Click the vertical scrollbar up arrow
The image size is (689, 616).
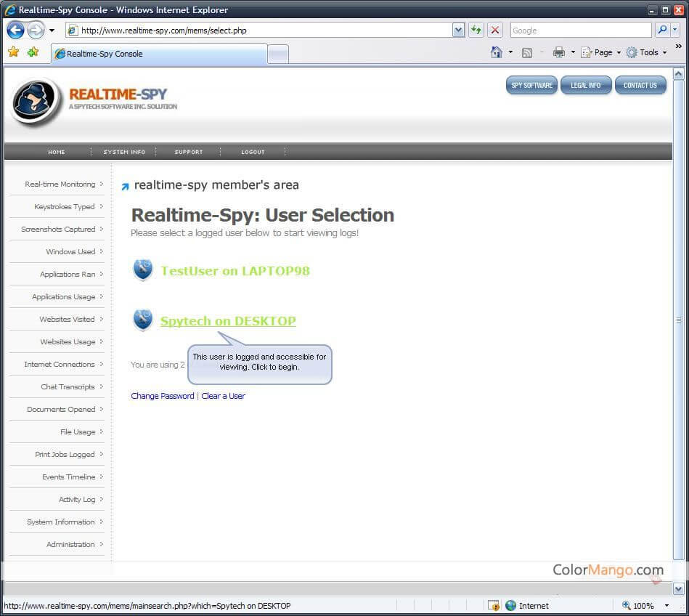coord(678,73)
